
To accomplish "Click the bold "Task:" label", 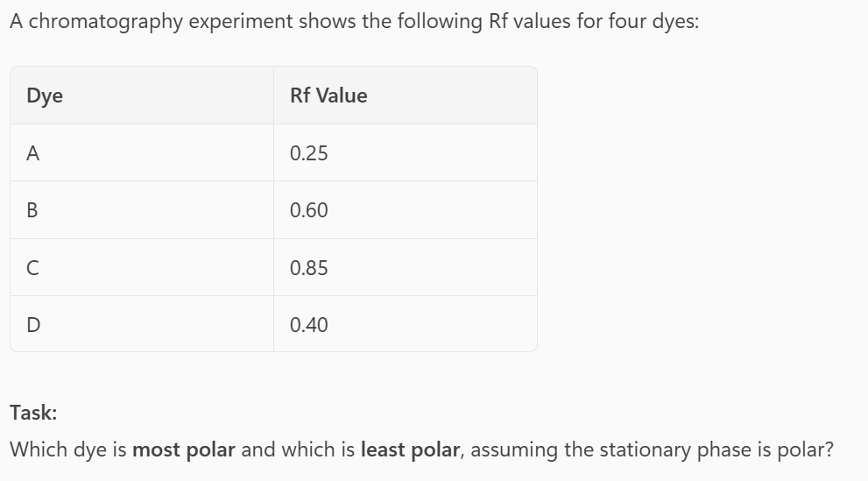I will tap(32, 412).
